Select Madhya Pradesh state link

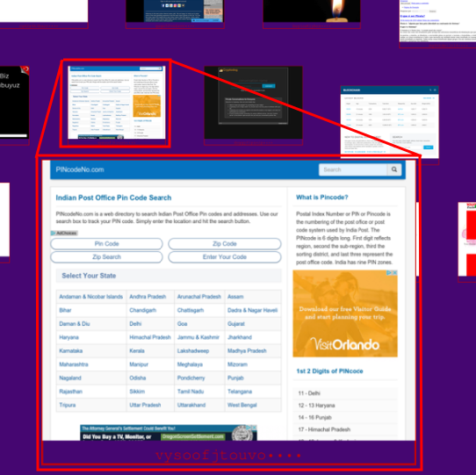pos(247,350)
